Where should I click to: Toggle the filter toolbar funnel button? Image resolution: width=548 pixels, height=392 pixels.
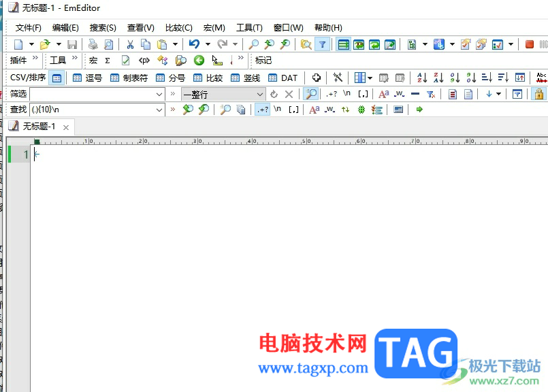[322, 44]
